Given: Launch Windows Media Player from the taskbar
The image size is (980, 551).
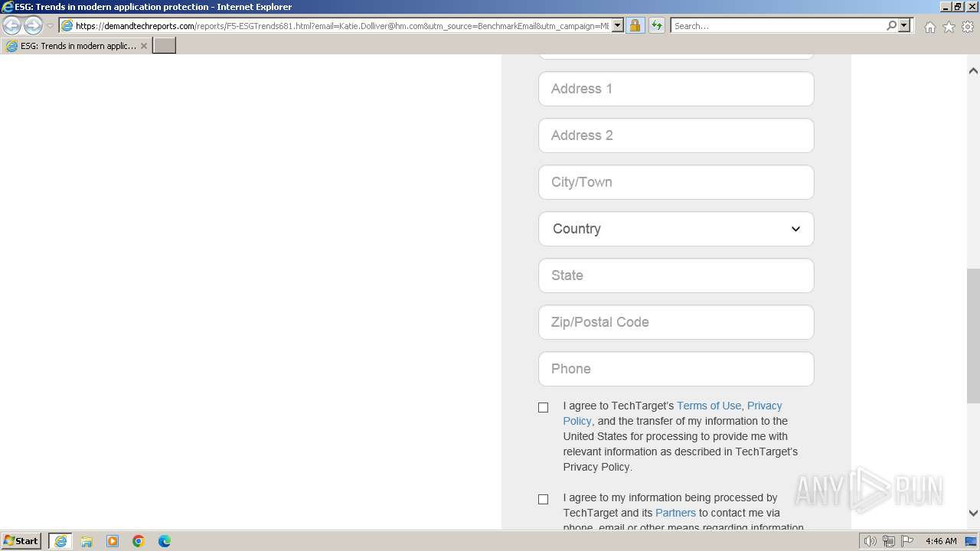Looking at the screenshot, I should click(113, 541).
